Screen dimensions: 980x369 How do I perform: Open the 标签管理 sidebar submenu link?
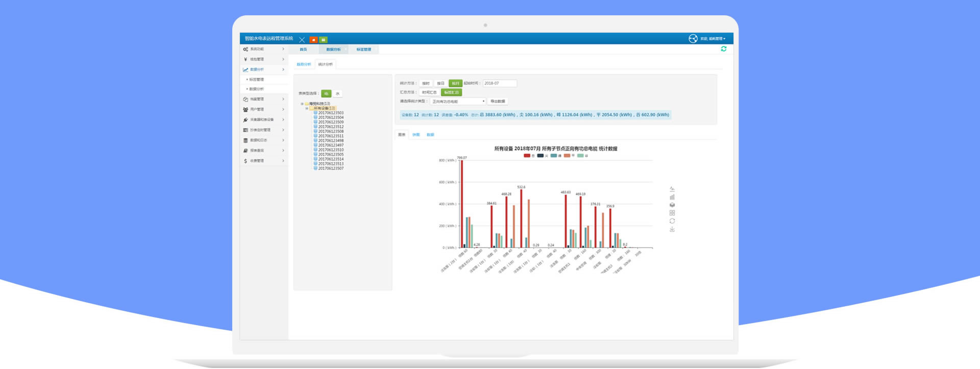click(256, 80)
